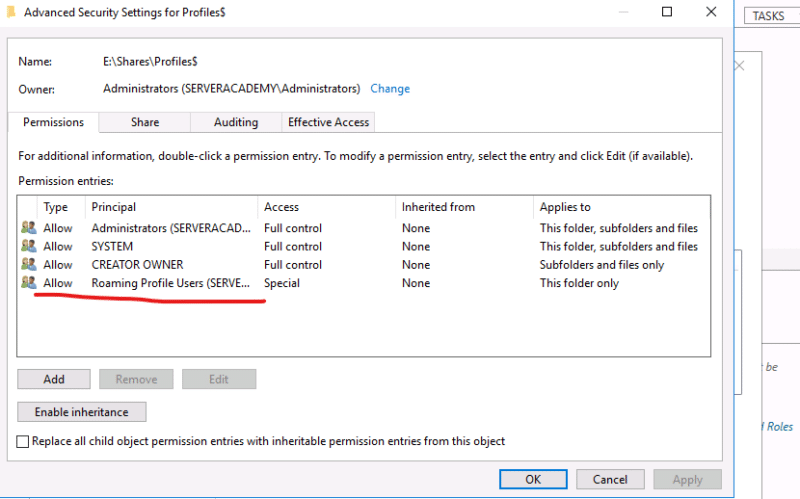Maximize the Advanced Security Settings window
Viewport: 800px width, 499px height.
pyautogui.click(x=666, y=13)
